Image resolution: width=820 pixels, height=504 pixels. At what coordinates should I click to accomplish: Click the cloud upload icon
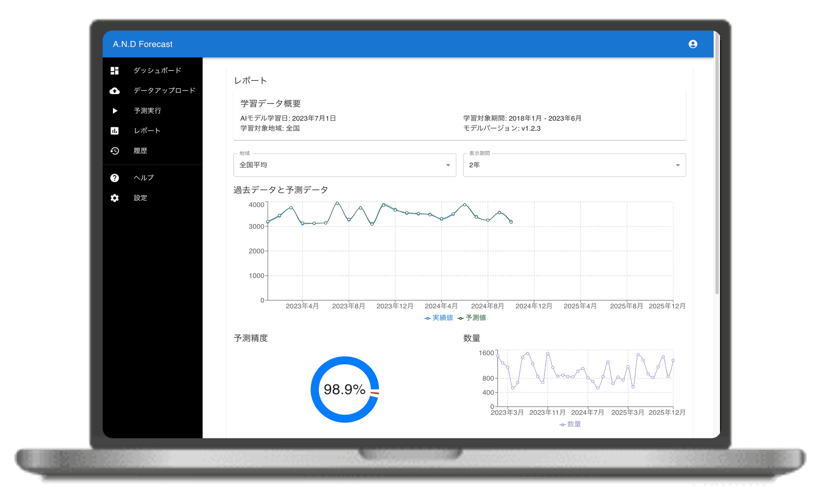tap(115, 91)
